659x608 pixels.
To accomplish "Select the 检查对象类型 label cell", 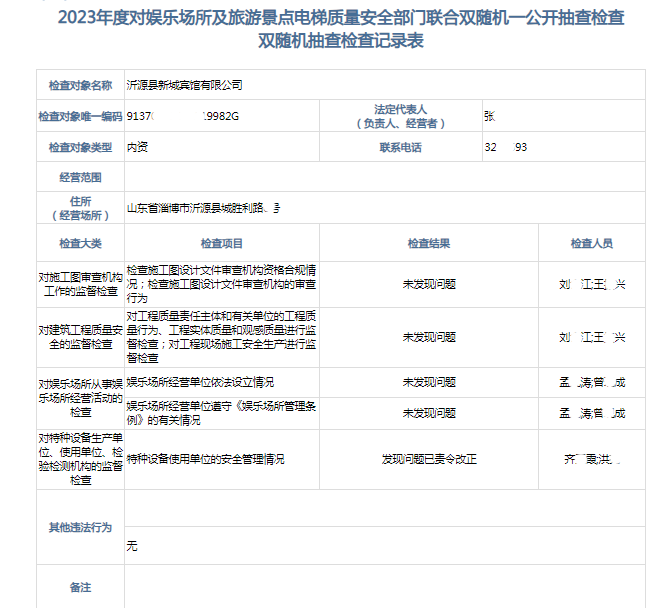I will [80, 147].
